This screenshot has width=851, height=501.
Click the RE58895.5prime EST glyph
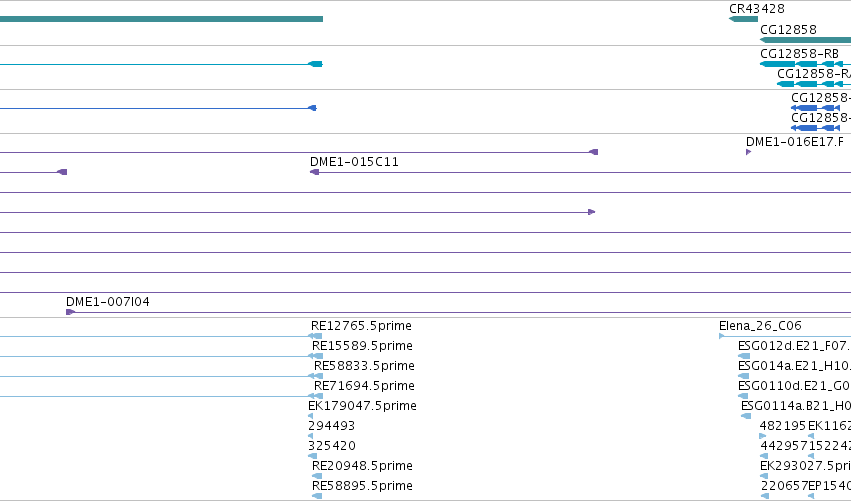(317, 496)
